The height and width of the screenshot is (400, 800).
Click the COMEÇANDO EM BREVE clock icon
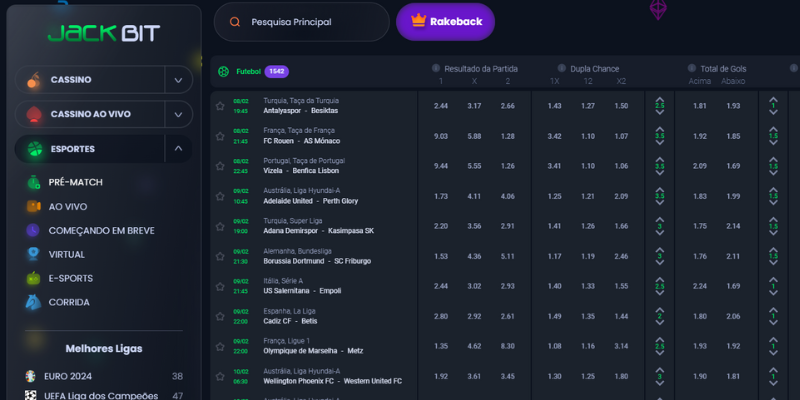click(33, 230)
